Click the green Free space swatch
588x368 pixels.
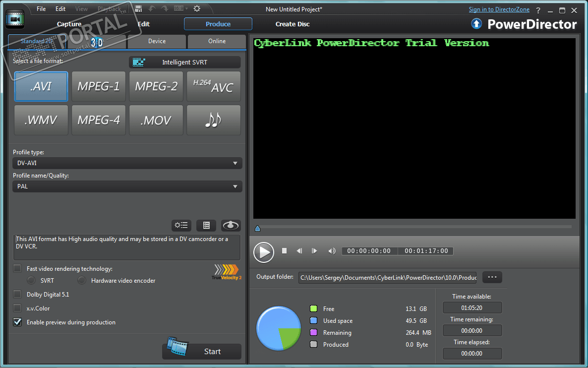(x=313, y=308)
